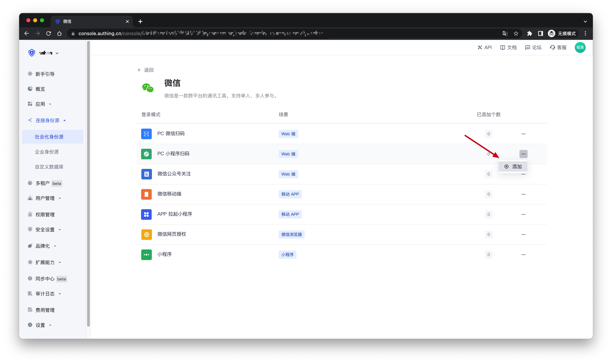Click the browser extensions puzzle icon
This screenshot has height=364, width=612.
pyautogui.click(x=529, y=34)
